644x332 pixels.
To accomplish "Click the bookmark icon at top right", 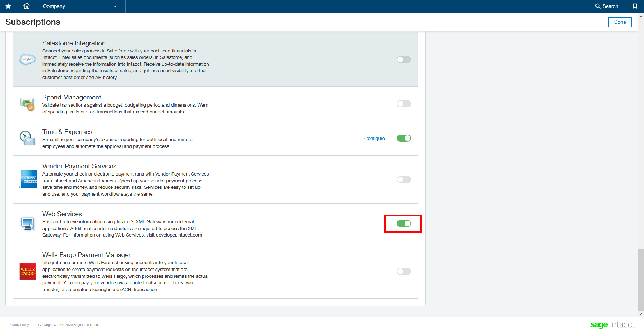I will pyautogui.click(x=634, y=6).
